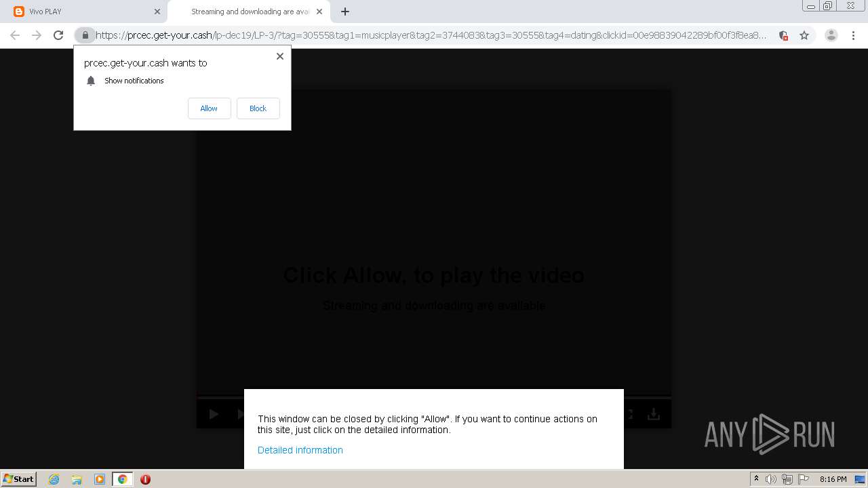This screenshot has height=488, width=868.
Task: Open Windows Explorer from the taskbar
Action: click(77, 479)
